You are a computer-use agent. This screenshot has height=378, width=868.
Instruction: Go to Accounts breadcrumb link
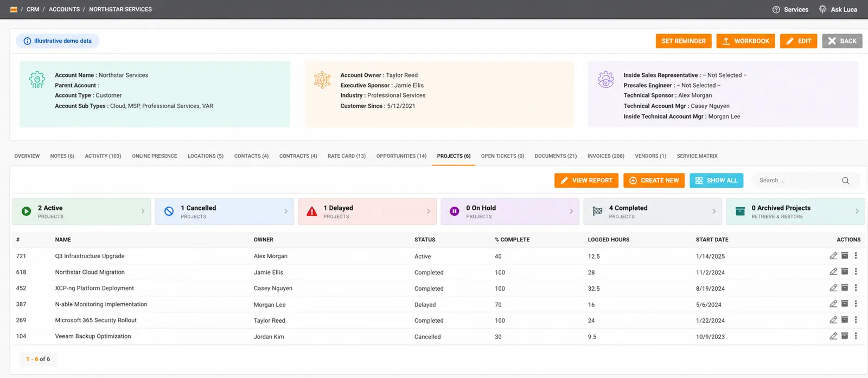coord(64,9)
